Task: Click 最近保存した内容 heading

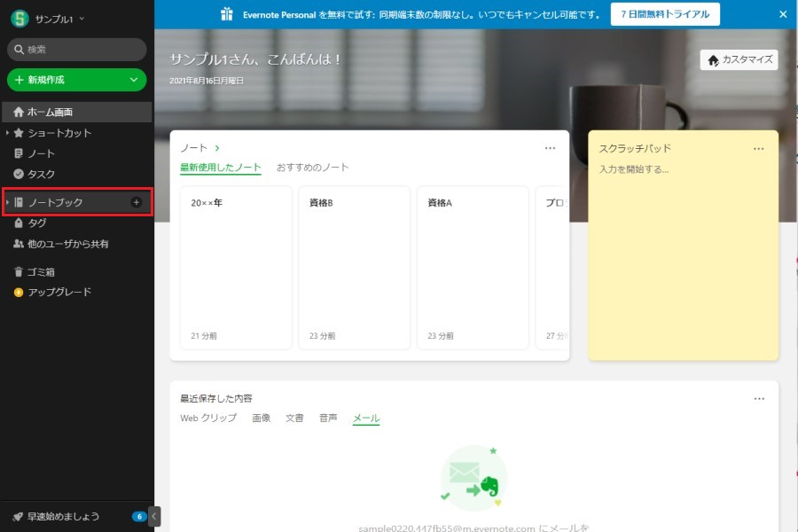Action: click(x=215, y=398)
